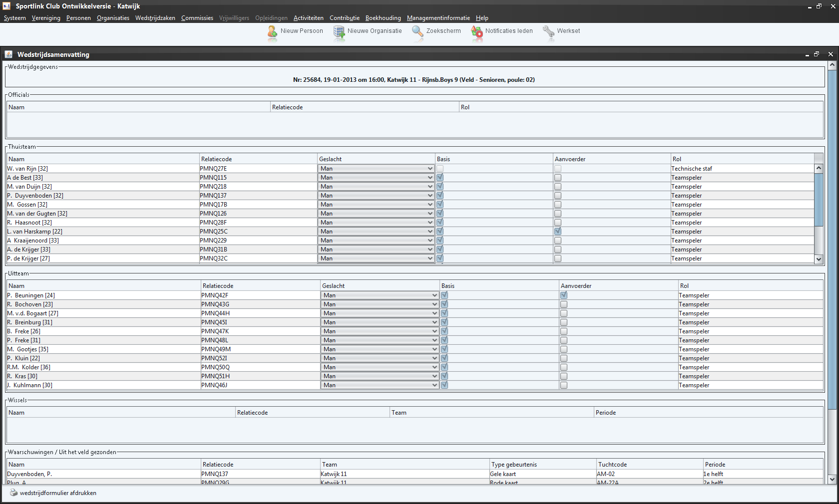Click up arrow of Thuisteam scrollbar
839x504 pixels.
click(x=819, y=168)
